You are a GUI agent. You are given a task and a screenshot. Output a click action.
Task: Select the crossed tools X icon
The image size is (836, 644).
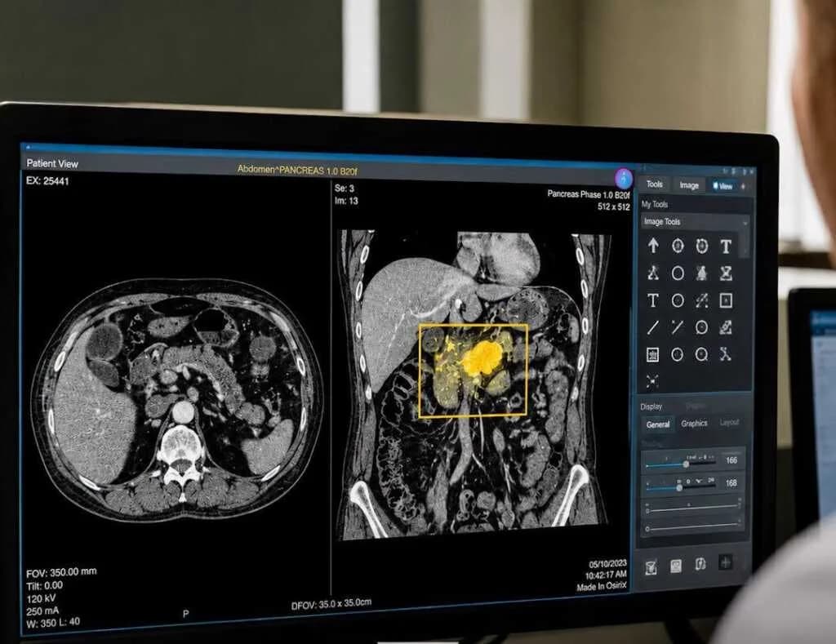[725, 354]
